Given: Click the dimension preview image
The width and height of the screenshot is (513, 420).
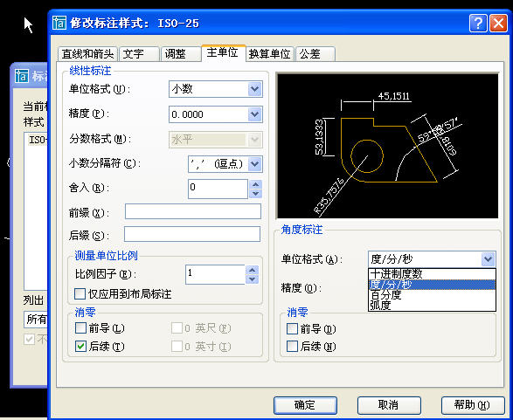Looking at the screenshot, I should (x=388, y=146).
